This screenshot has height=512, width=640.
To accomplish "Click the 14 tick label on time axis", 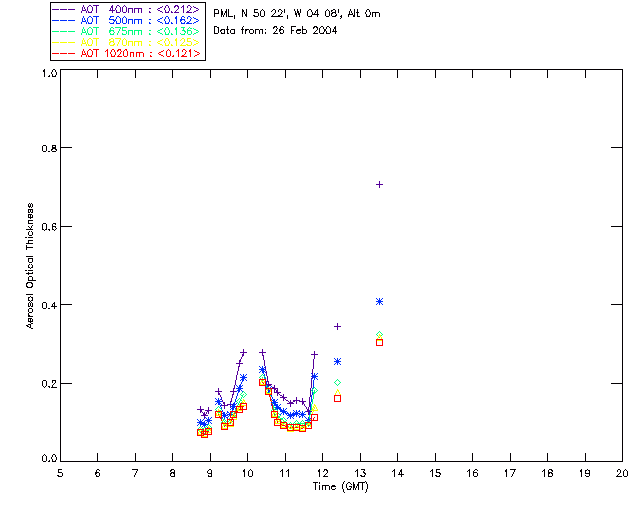I will [398, 473].
